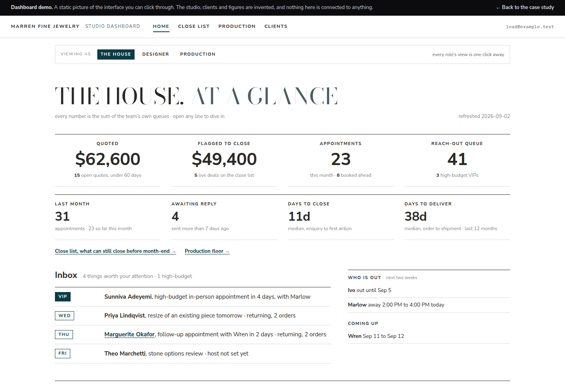565x392 pixels.
Task: Open the Home navigation tab
Action: tap(161, 26)
